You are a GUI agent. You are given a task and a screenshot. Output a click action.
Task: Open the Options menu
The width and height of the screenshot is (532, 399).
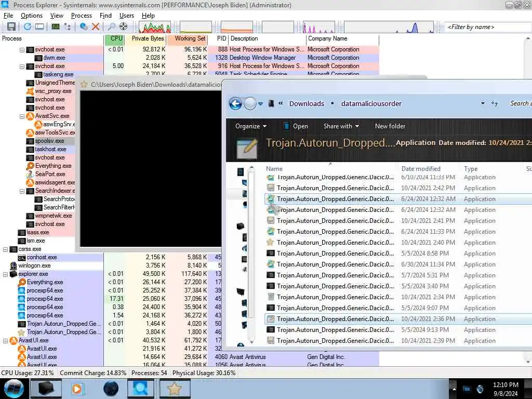click(x=32, y=16)
